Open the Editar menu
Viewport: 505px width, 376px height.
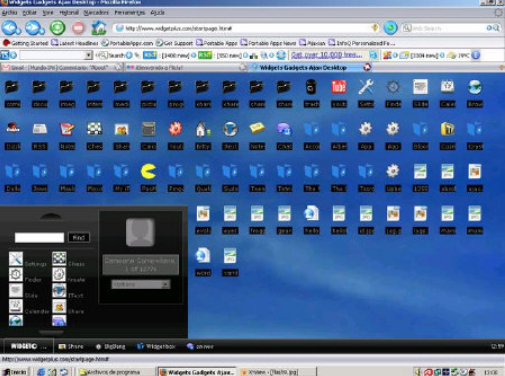pos(29,13)
